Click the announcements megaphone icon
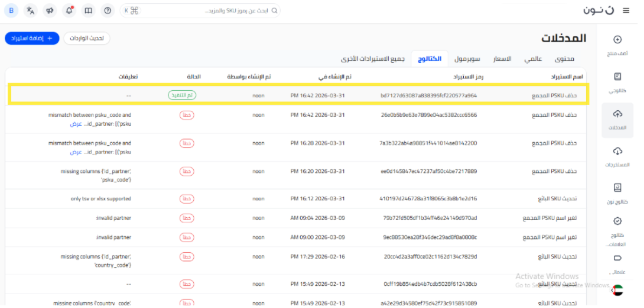The width and height of the screenshot is (644, 308). (x=50, y=11)
